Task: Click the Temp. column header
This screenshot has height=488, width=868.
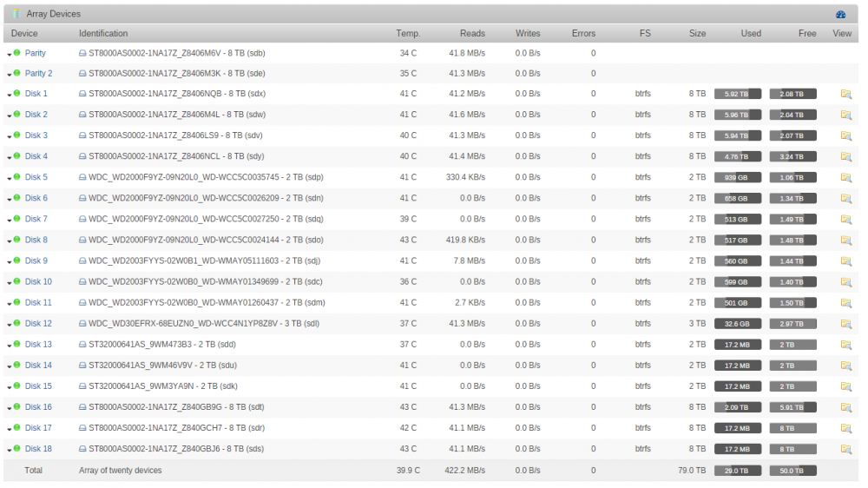Action: [408, 33]
